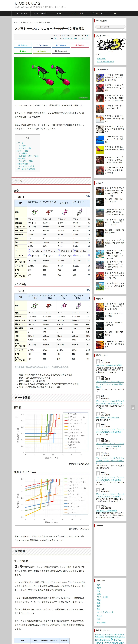This screenshot has height=644, width=138.
Task: Click the comment count icon near dates
Action: [x=85, y=36]
